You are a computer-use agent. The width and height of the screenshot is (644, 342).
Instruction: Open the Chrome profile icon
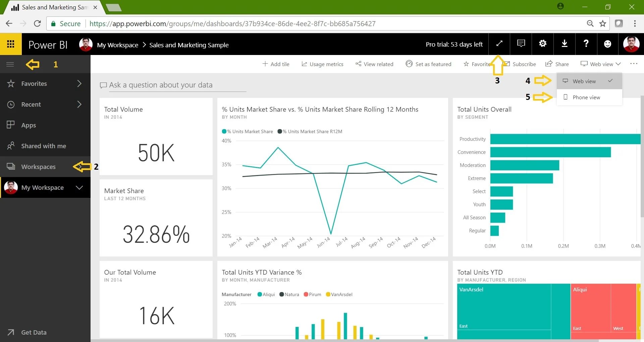coord(560,6)
